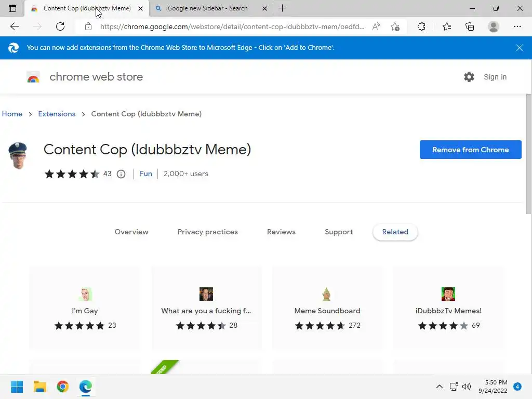Add this page to favorites
532x399 pixels.
click(x=395, y=26)
